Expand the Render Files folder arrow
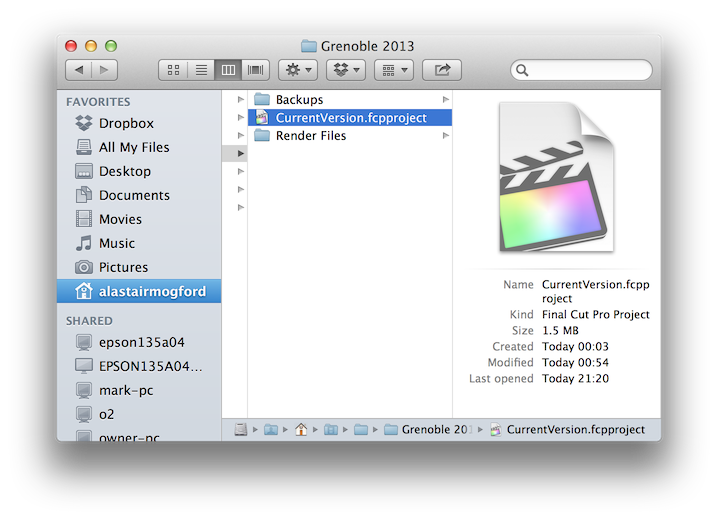 [446, 135]
